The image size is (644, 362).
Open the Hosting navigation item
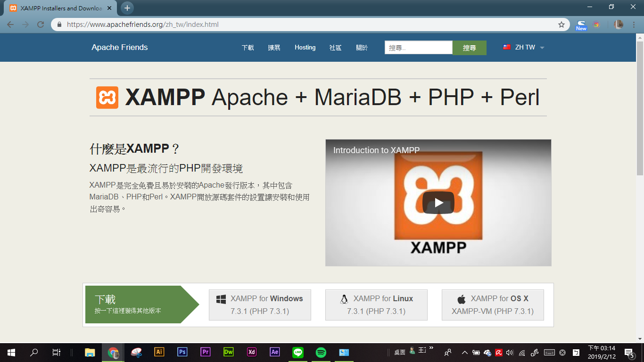305,47
